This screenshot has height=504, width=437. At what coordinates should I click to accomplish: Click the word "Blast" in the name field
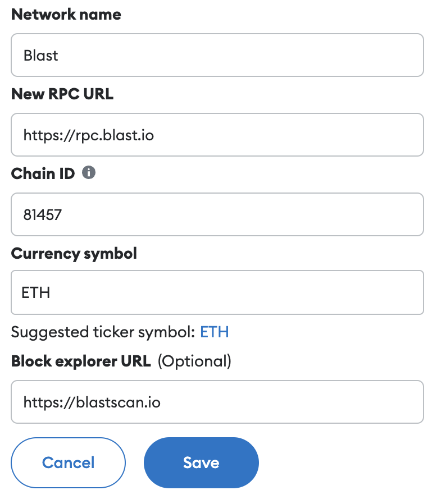point(41,56)
